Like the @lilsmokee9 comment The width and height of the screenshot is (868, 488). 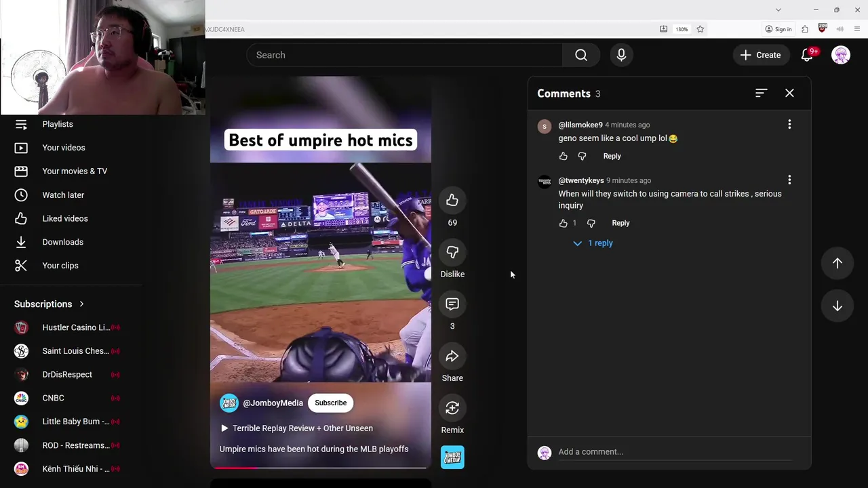[x=563, y=156]
